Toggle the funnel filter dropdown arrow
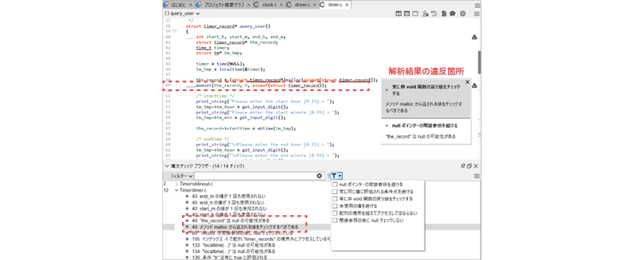Screen dimensions: 644x260 click(x=339, y=176)
